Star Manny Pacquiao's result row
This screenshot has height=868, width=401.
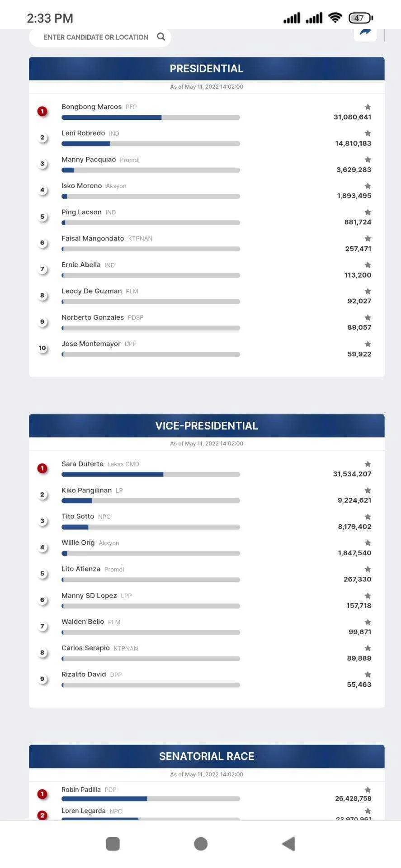[368, 160]
